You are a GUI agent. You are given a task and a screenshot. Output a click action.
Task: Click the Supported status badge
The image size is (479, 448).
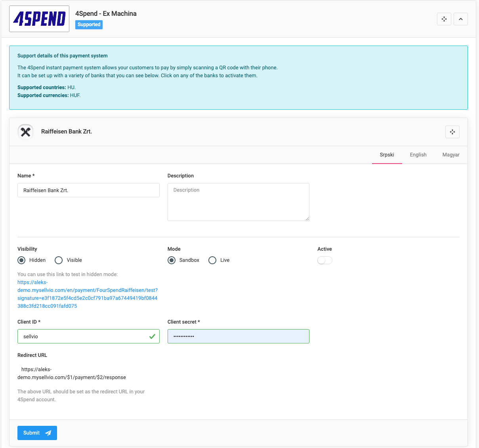pyautogui.click(x=89, y=25)
